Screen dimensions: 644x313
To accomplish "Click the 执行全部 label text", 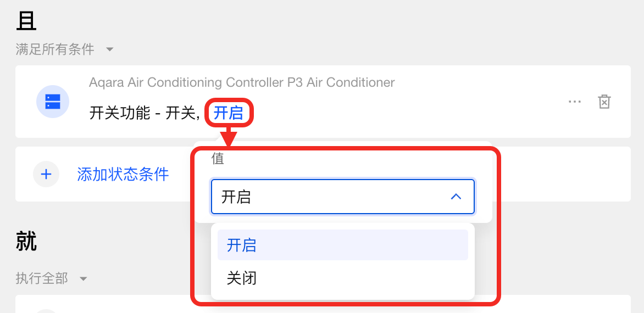I will point(42,279).
